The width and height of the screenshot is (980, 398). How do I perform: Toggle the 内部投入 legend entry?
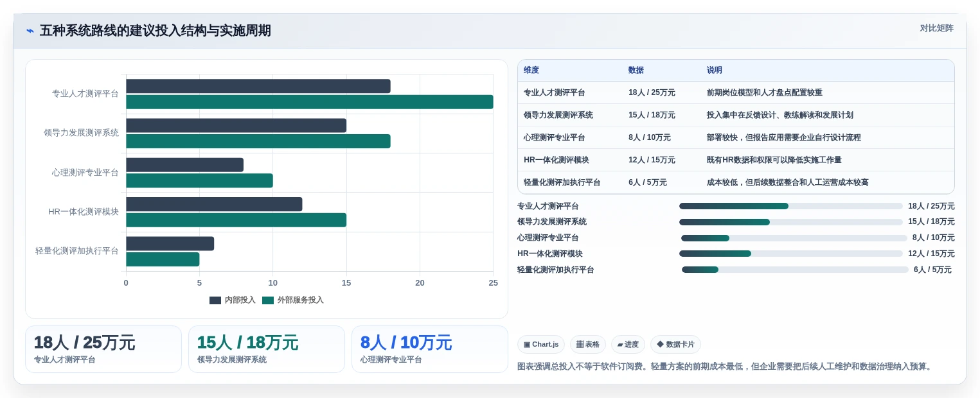[233, 300]
